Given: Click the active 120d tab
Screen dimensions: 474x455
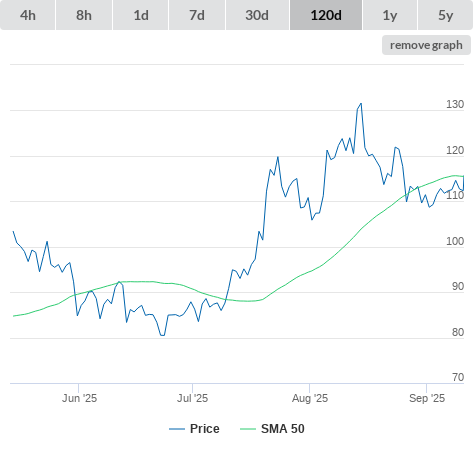Looking at the screenshot, I should (326, 15).
